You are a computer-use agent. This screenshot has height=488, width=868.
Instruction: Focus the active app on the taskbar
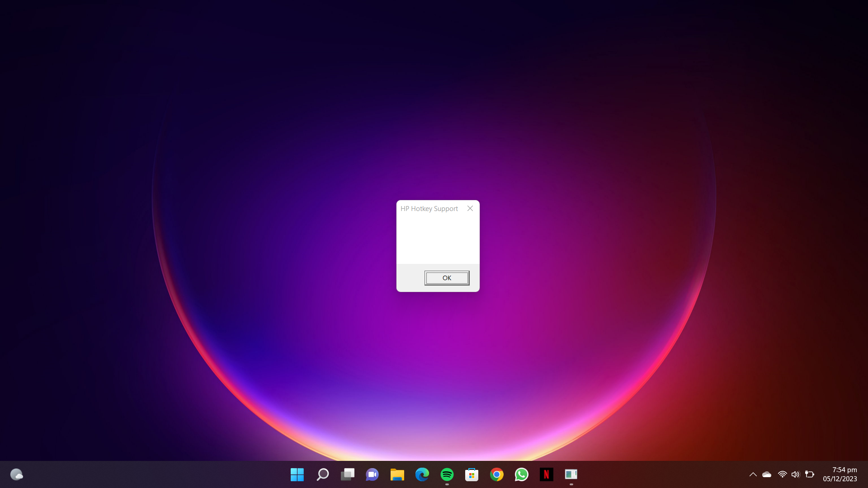[x=571, y=474]
